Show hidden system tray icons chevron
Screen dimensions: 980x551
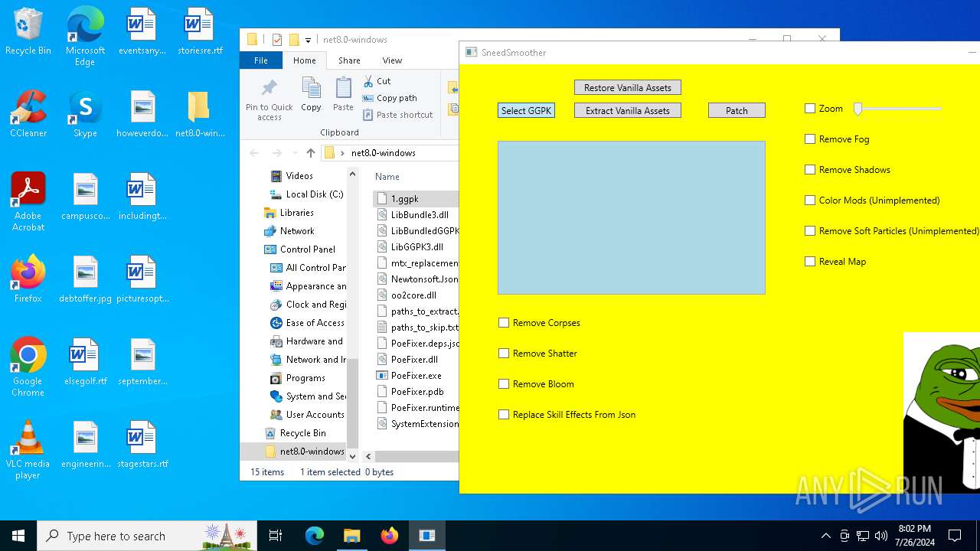(x=825, y=536)
